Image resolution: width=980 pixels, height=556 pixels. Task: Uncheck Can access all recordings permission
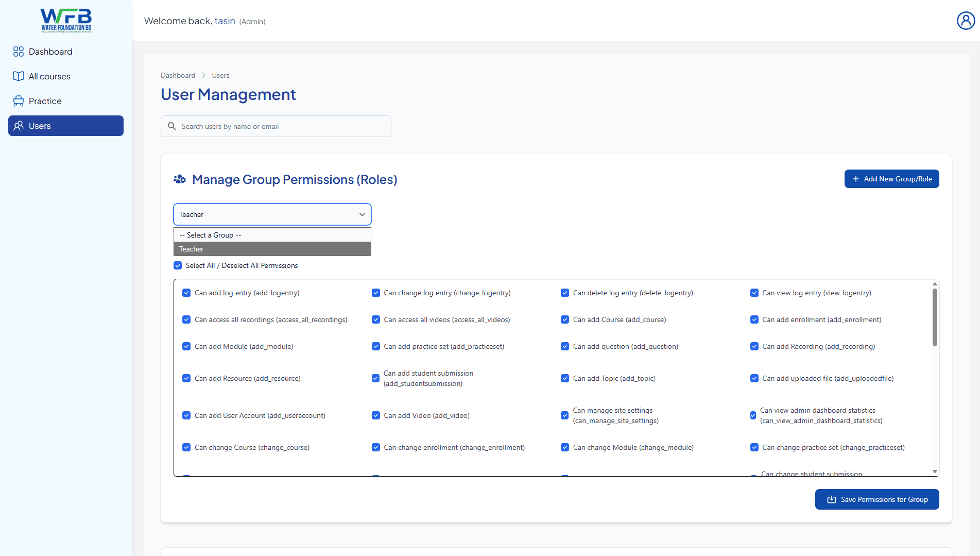point(186,319)
